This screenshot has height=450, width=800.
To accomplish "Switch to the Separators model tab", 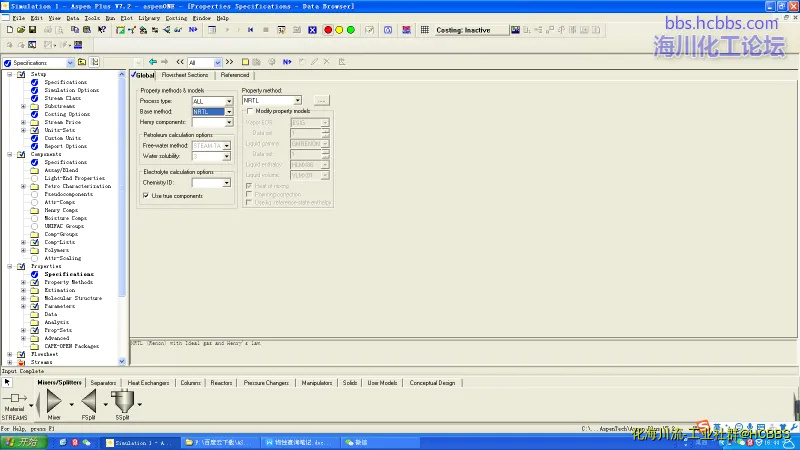I will click(103, 383).
